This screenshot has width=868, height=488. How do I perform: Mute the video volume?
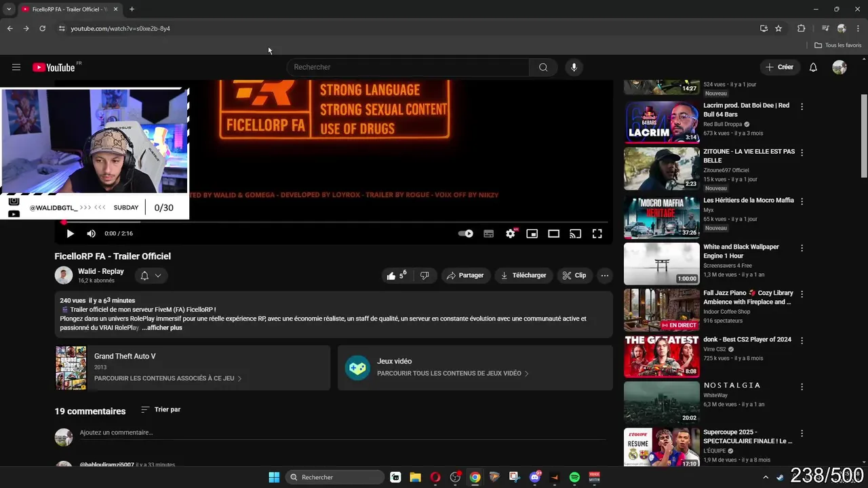click(x=91, y=233)
